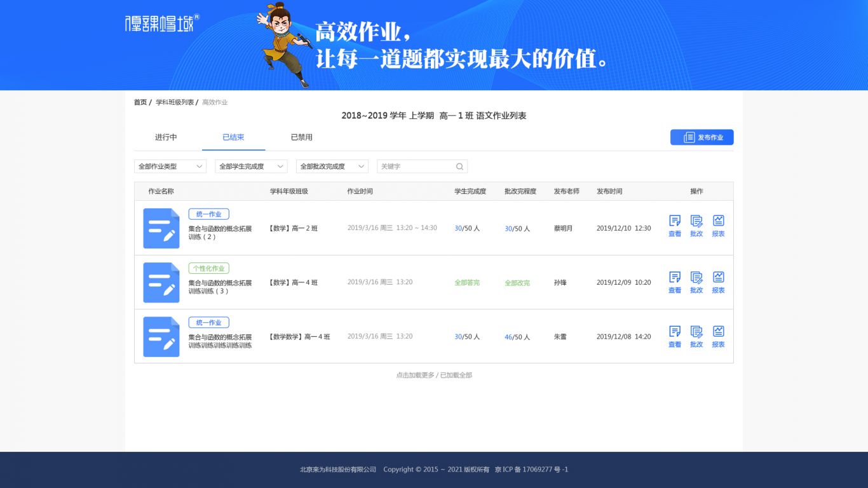This screenshot has height=488, width=868.
Task: Switch to the 进行中 tab
Action: tap(166, 137)
